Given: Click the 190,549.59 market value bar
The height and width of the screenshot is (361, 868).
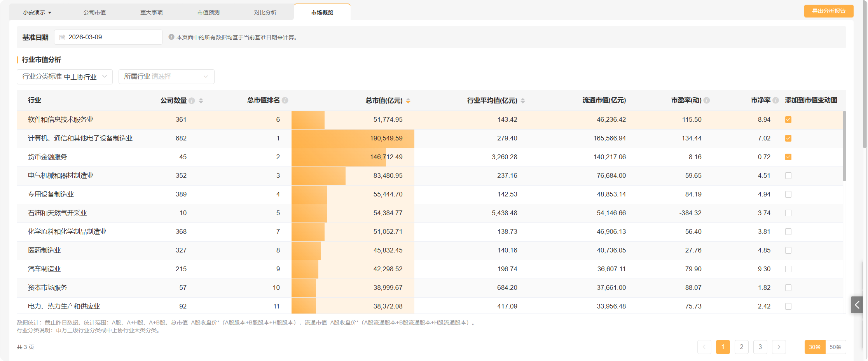Looking at the screenshot, I should click(352, 138).
